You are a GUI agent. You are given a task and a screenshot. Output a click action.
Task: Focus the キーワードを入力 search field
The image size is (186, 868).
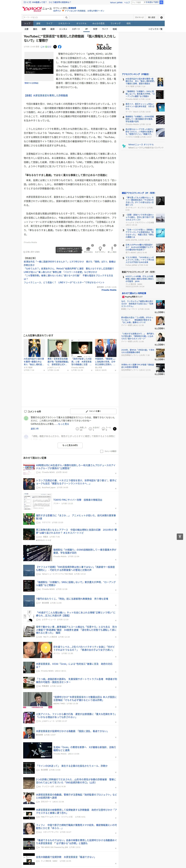click(44, 17)
